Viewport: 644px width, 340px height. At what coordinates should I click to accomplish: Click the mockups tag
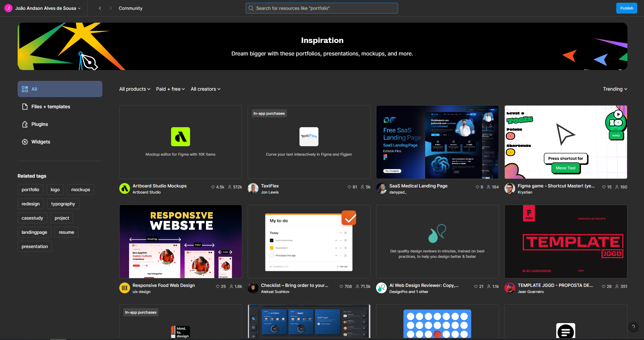tap(81, 189)
